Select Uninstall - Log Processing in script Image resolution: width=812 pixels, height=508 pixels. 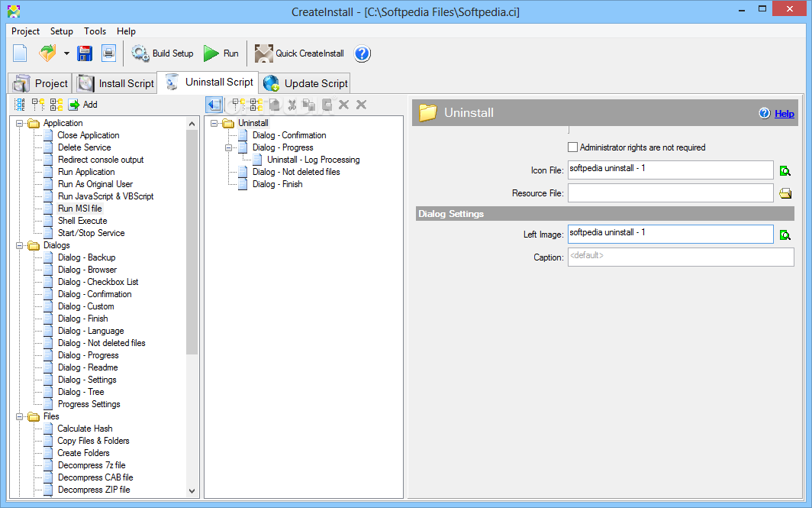tap(314, 160)
